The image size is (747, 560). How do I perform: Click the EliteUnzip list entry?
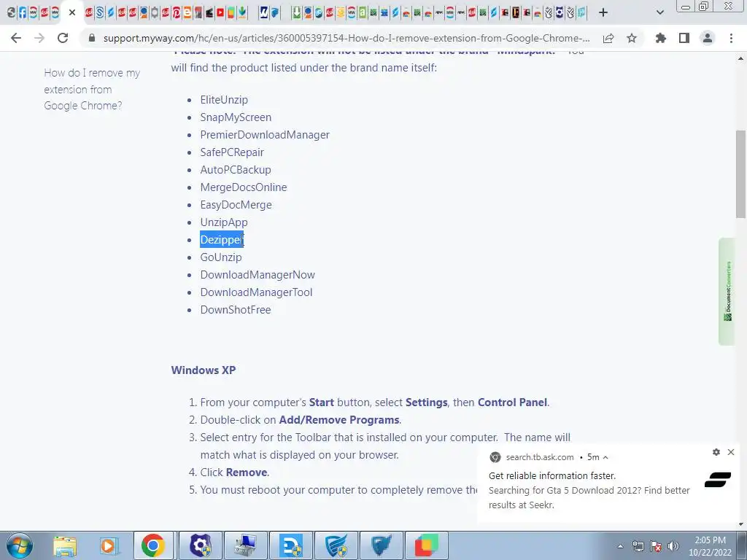tap(224, 99)
